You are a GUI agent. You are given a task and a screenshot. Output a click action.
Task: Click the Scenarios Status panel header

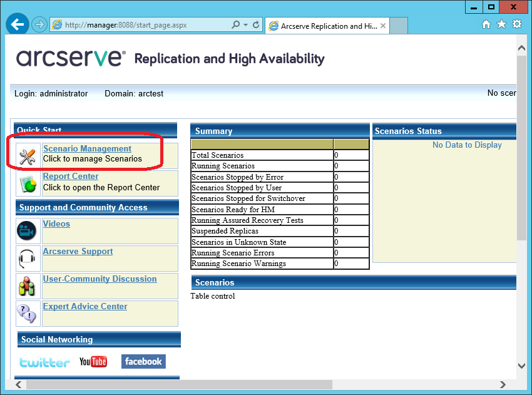click(x=444, y=131)
